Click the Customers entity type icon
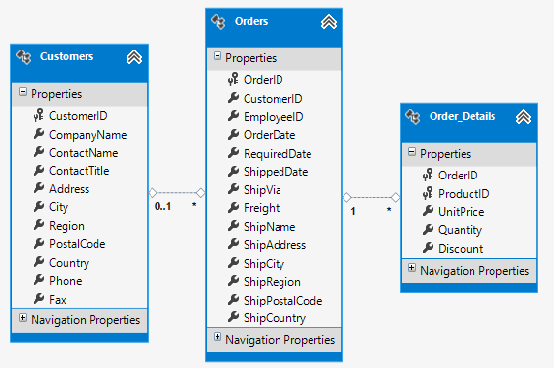554x368 pixels. (x=24, y=57)
